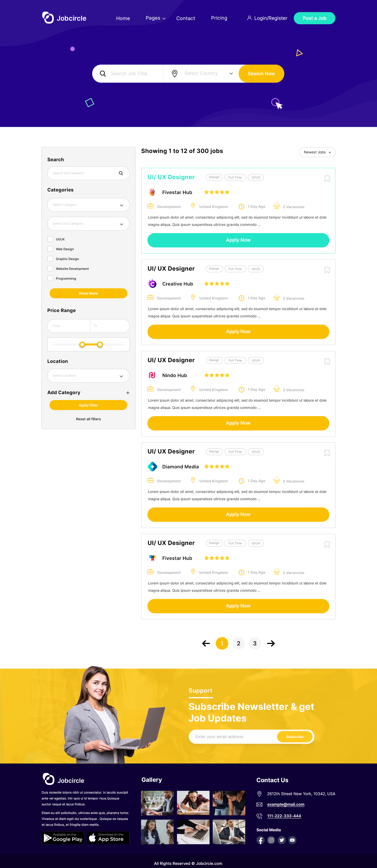The height and width of the screenshot is (868, 377).
Task: Click the bookmark icon on the first job card
Action: click(327, 179)
